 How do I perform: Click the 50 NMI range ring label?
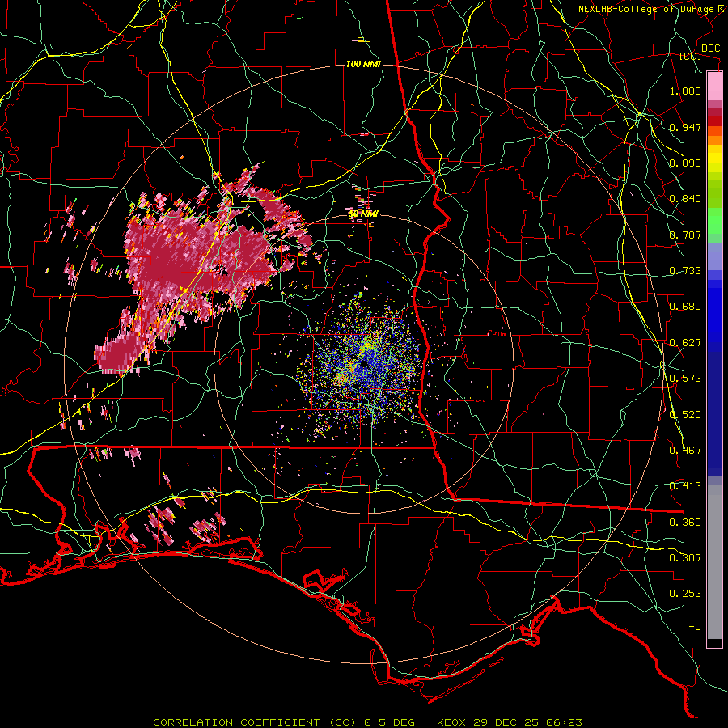coord(364,214)
